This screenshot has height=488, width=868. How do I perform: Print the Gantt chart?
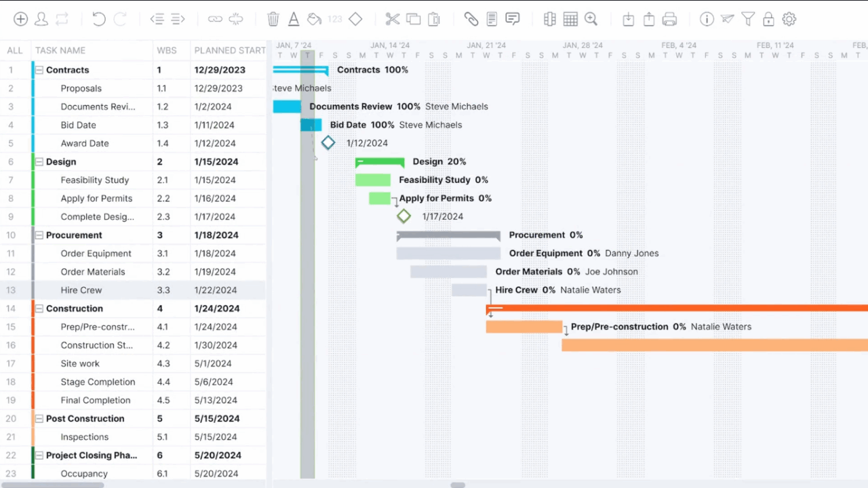(670, 19)
